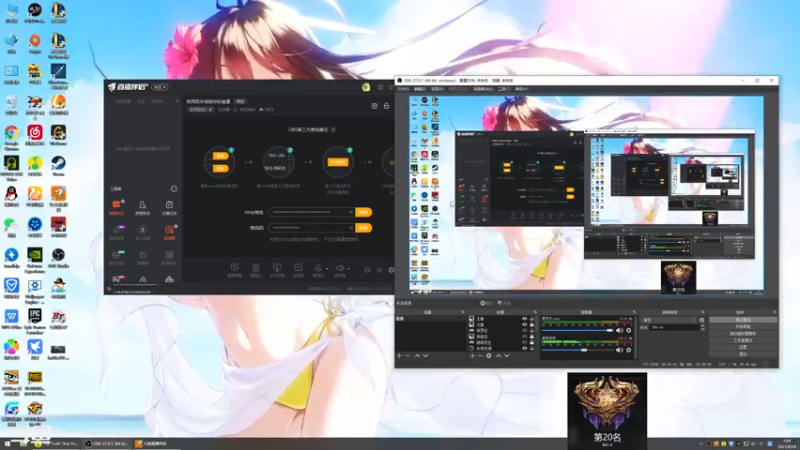
Task: Open Edit menu in OBS
Action: coord(420,89)
